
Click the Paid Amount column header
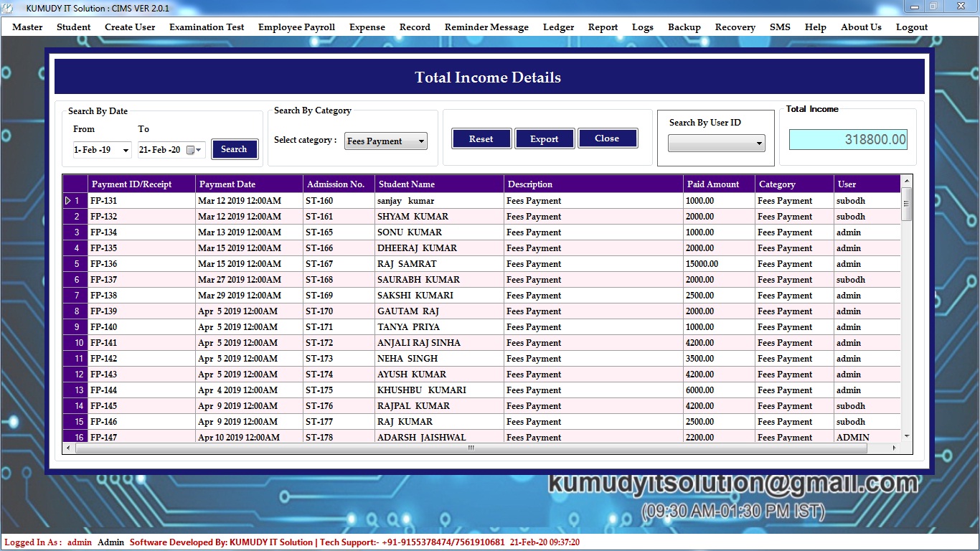pos(713,184)
